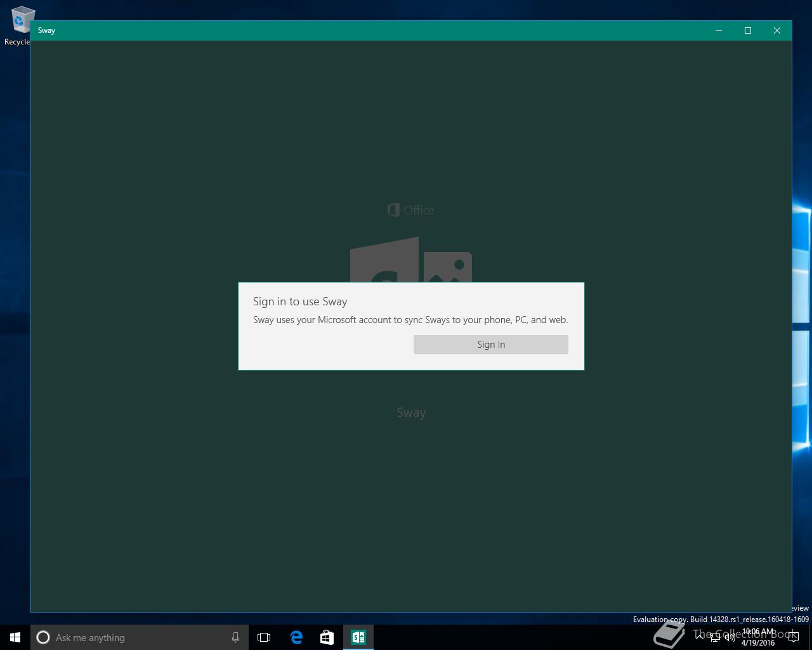812x650 pixels.
Task: Open the Windows Store from taskbar
Action: tap(327, 637)
